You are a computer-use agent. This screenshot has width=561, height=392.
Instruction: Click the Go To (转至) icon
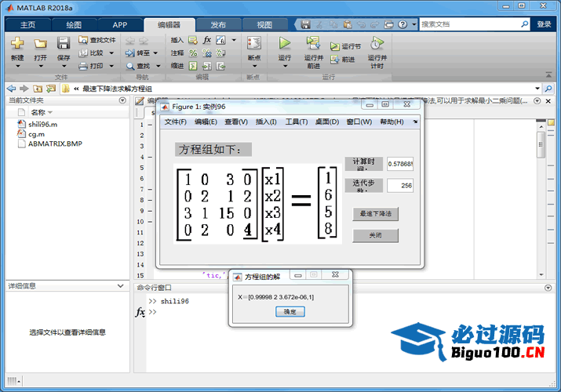[x=129, y=53]
